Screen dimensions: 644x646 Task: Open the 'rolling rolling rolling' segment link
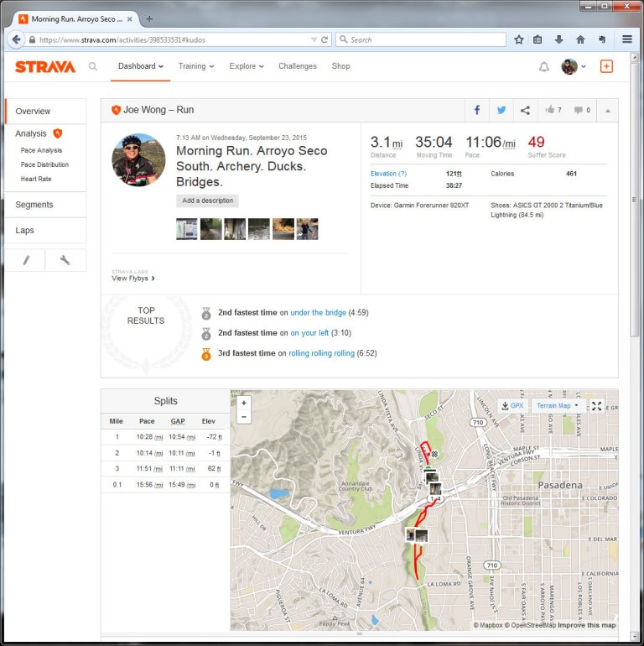click(321, 353)
